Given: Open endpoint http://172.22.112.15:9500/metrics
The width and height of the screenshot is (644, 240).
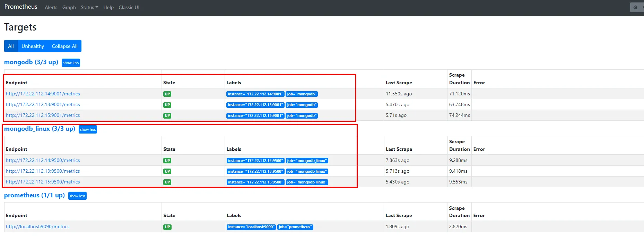Looking at the screenshot, I should click(43, 182).
